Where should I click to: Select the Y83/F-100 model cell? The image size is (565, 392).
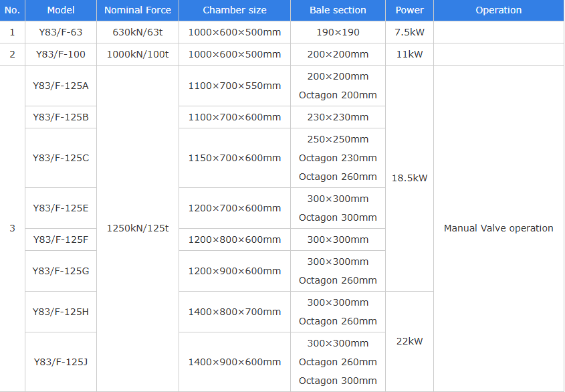tap(61, 54)
